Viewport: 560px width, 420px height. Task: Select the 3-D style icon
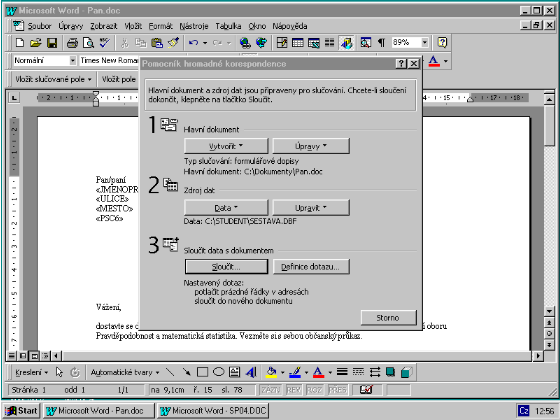(x=406, y=372)
